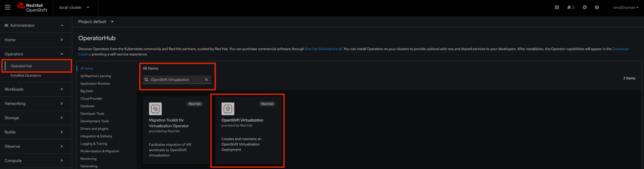Screen dimensions: 644x169
Task: Expand the Workloads navigation section
Action: point(34,89)
